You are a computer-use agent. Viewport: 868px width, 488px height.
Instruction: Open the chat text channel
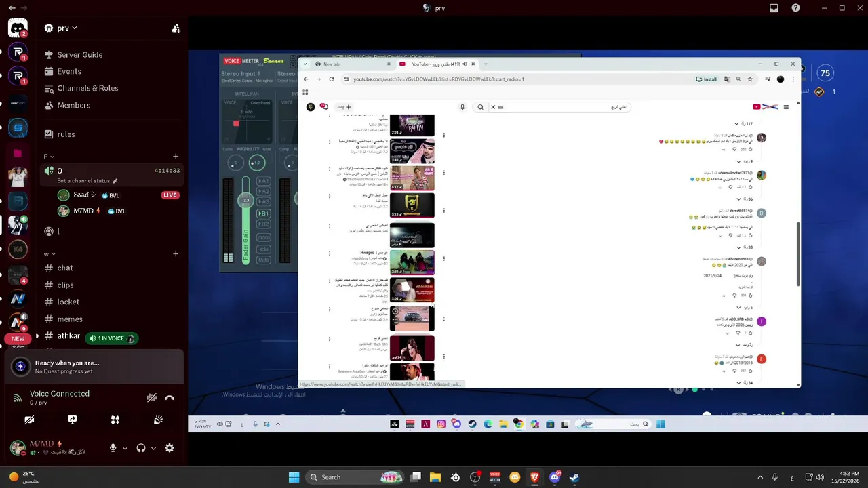tap(65, 268)
